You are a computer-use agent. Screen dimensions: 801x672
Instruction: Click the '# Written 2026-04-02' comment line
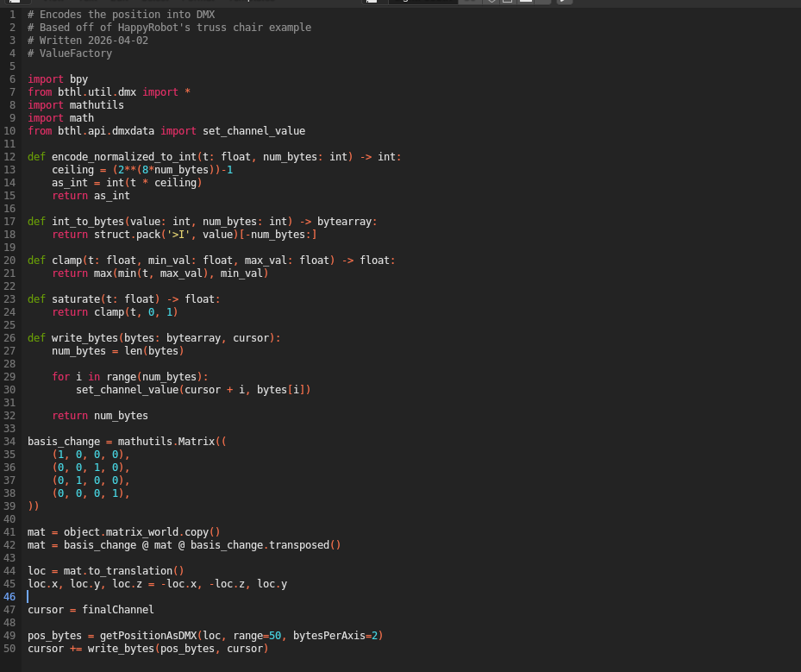tap(88, 41)
